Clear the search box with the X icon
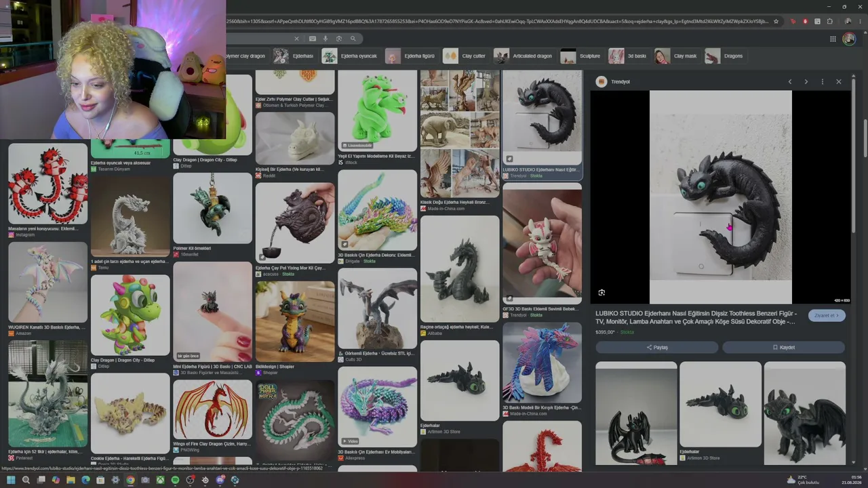The height and width of the screenshot is (488, 868). [x=296, y=39]
